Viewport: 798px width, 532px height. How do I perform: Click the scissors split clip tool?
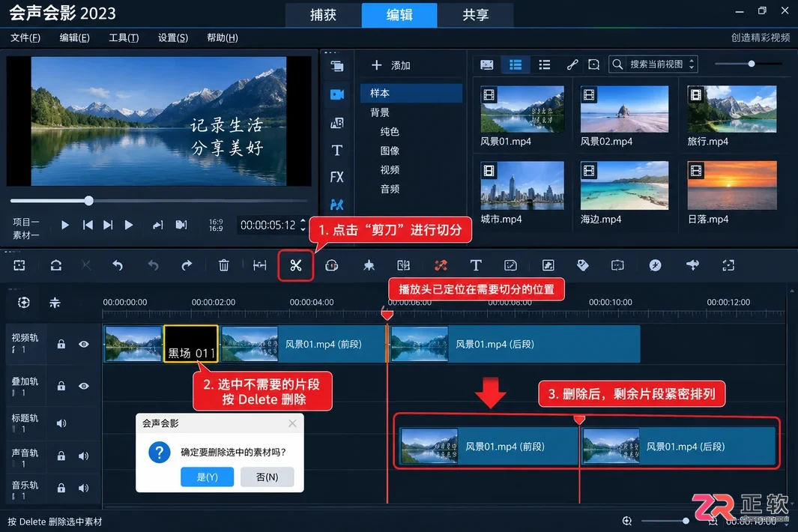(296, 265)
